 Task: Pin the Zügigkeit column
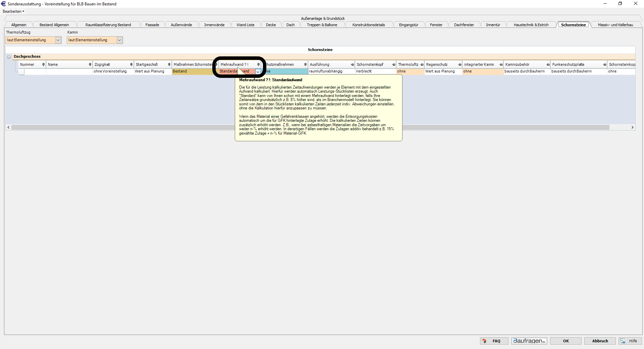click(x=131, y=64)
